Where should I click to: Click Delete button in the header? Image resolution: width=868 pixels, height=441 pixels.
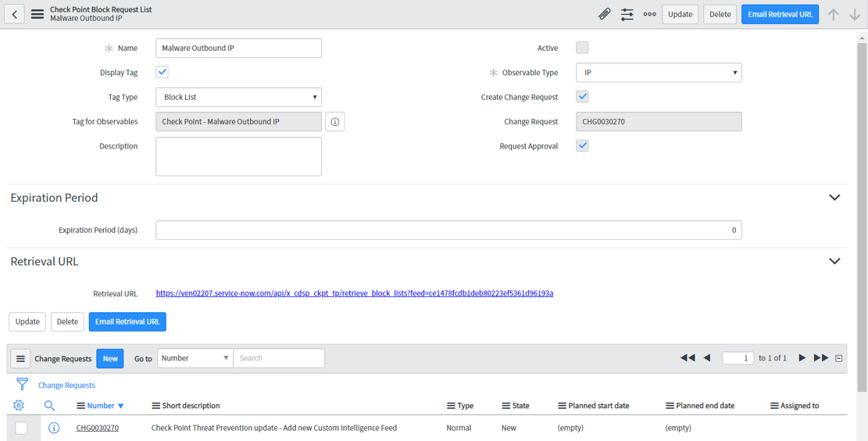(720, 14)
